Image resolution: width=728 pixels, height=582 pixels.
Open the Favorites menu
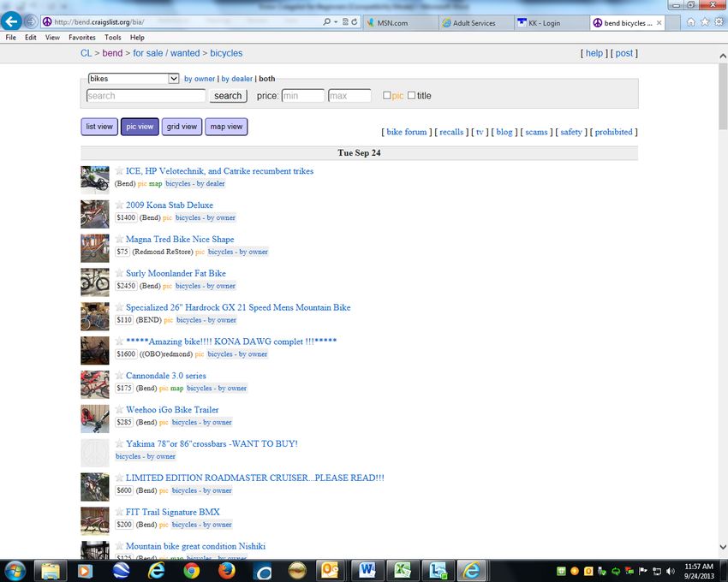(81, 37)
